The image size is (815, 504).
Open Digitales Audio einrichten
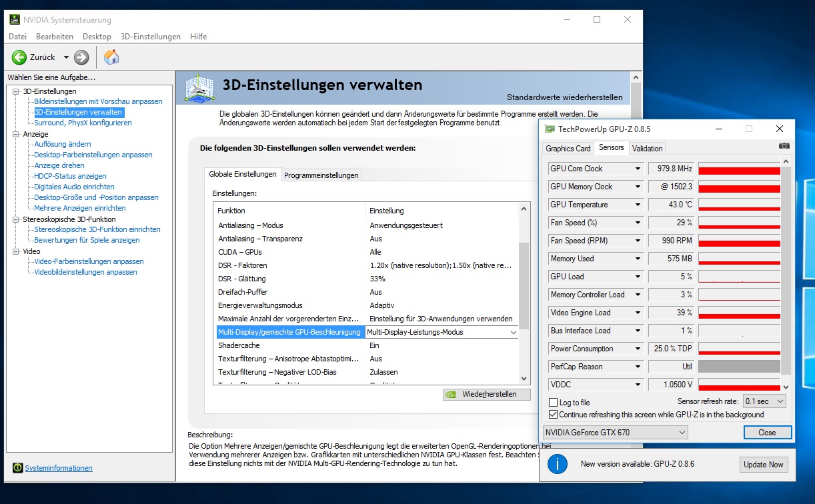(74, 187)
